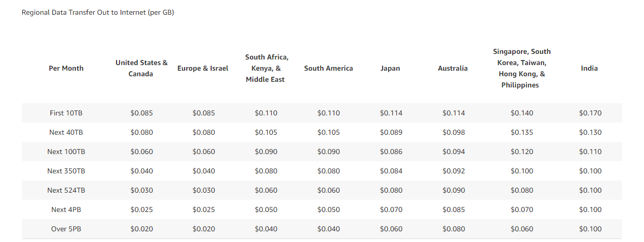Click the 'Regional Data Transfer Out to Internet' title

coord(98,12)
